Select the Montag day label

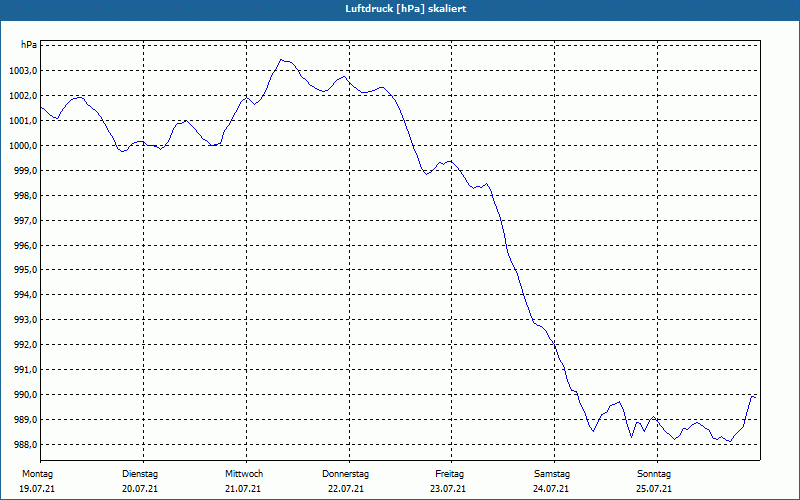(x=37, y=474)
